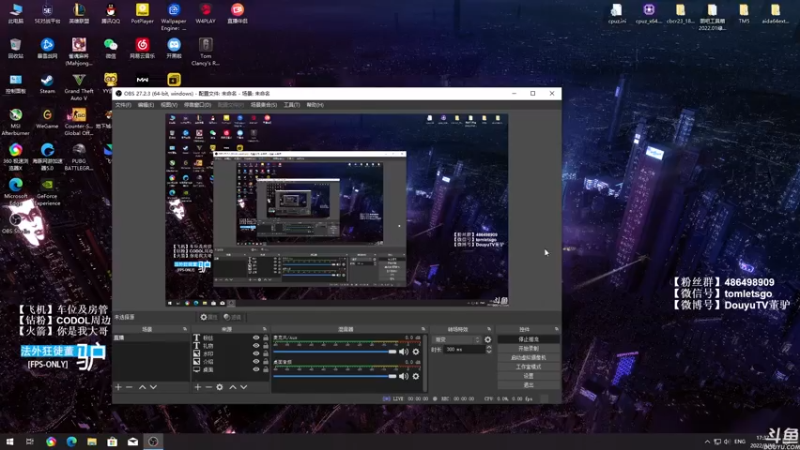
Task: Open the scene transition type dropdown
Action: click(x=457, y=339)
